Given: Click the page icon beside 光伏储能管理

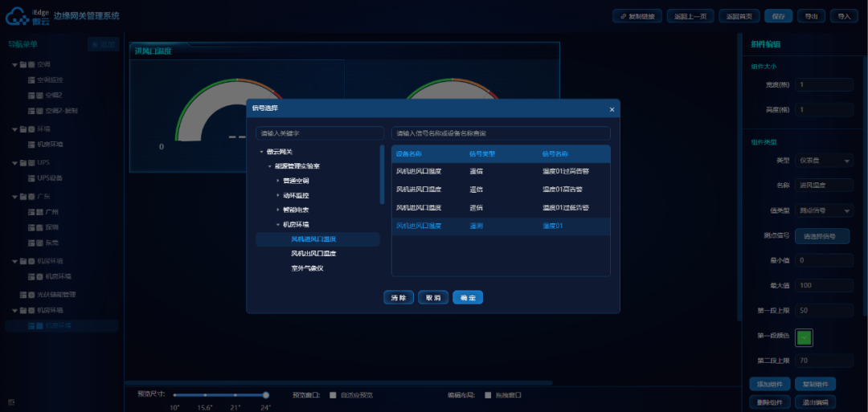Looking at the screenshot, I should 23,295.
